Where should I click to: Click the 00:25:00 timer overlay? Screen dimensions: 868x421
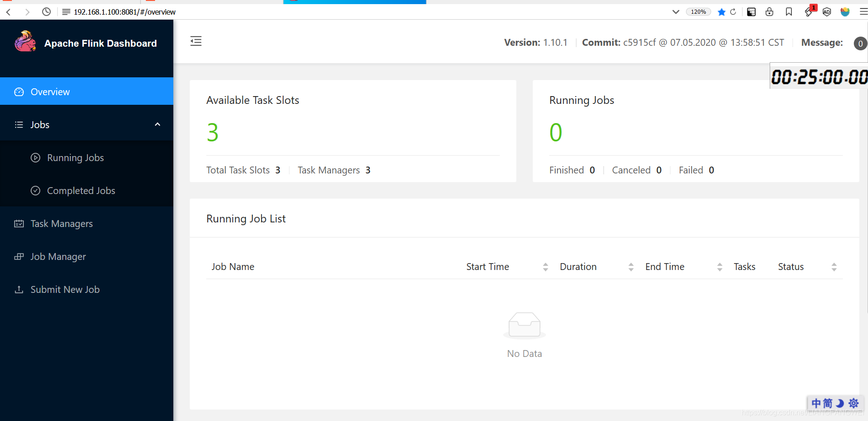819,76
